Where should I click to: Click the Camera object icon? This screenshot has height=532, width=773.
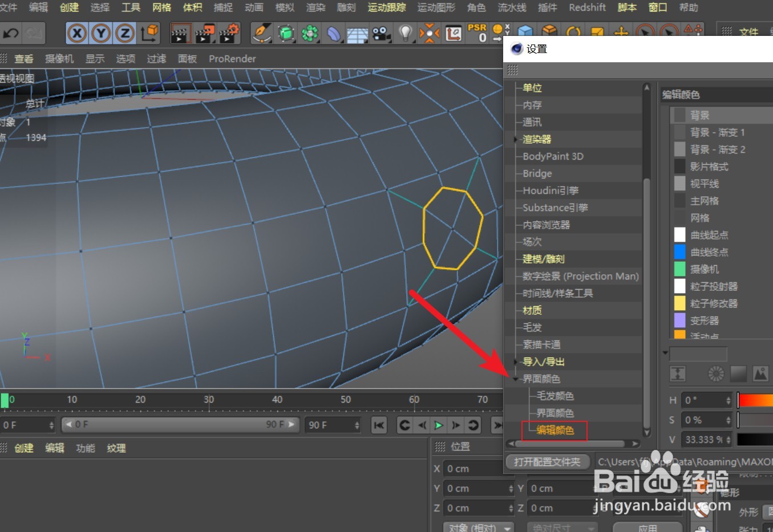381,34
